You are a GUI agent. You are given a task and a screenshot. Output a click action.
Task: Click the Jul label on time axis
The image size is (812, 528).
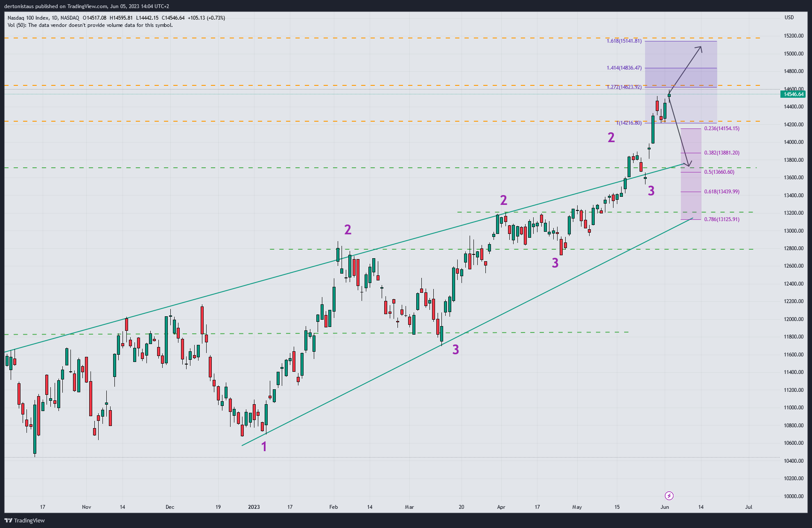coord(748,507)
